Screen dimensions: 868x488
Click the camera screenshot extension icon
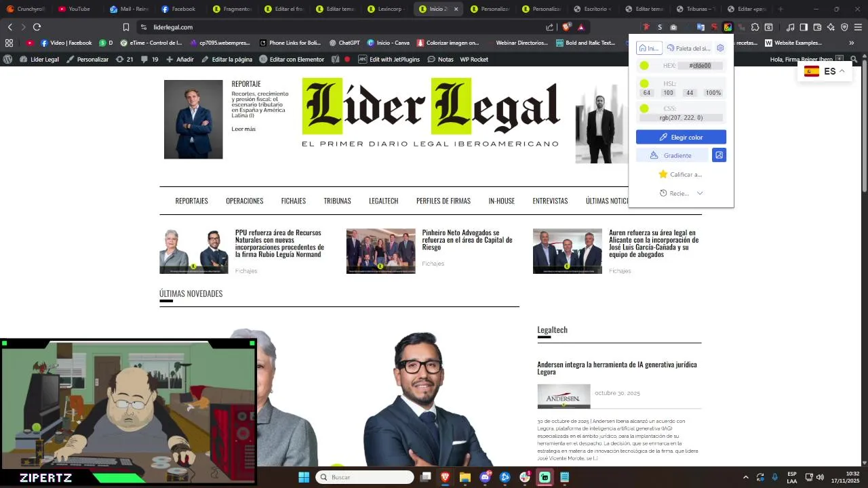click(x=673, y=27)
